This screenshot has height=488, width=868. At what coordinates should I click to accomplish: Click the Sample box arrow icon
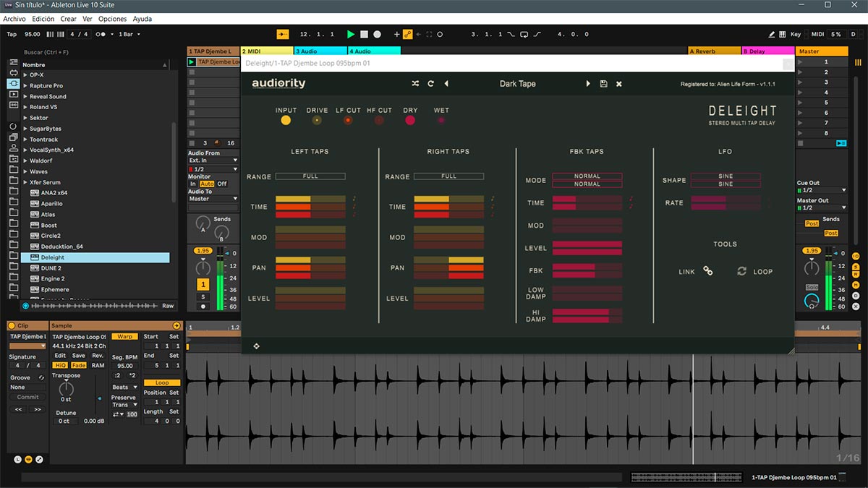point(176,326)
